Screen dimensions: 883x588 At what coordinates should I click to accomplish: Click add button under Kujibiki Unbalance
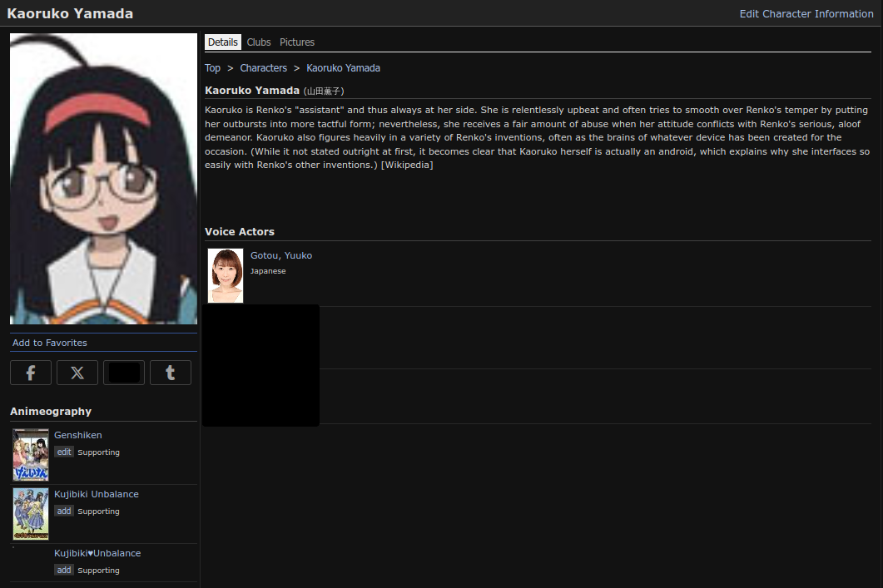(x=64, y=511)
